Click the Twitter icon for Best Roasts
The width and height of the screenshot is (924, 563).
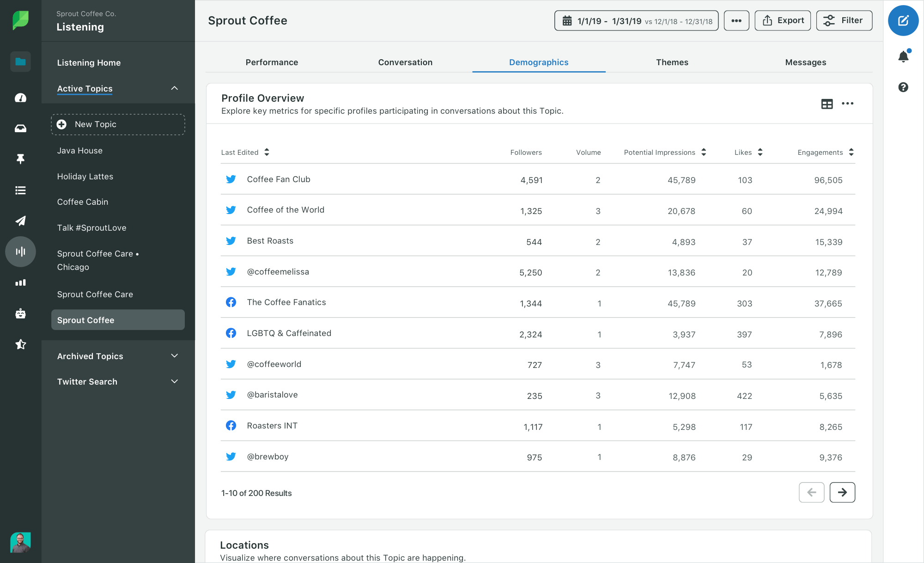tap(231, 241)
